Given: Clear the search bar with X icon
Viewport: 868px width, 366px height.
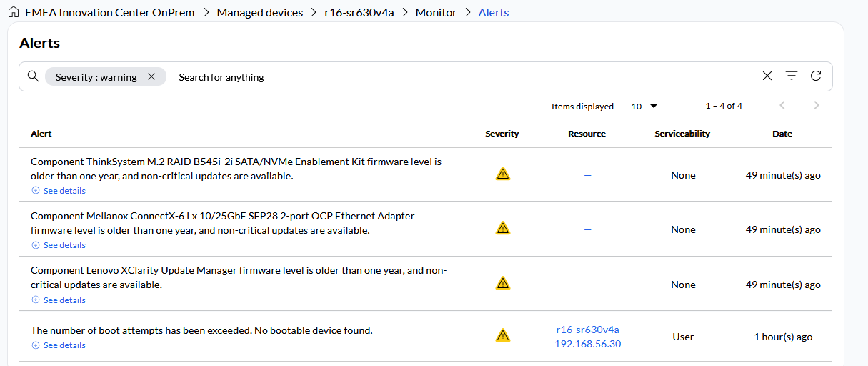Looking at the screenshot, I should (x=767, y=76).
